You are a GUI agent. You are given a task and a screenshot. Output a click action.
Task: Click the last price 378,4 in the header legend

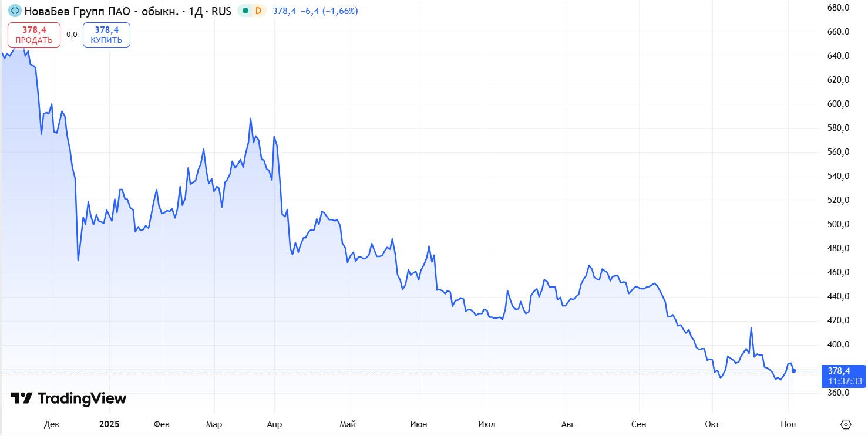(x=284, y=11)
